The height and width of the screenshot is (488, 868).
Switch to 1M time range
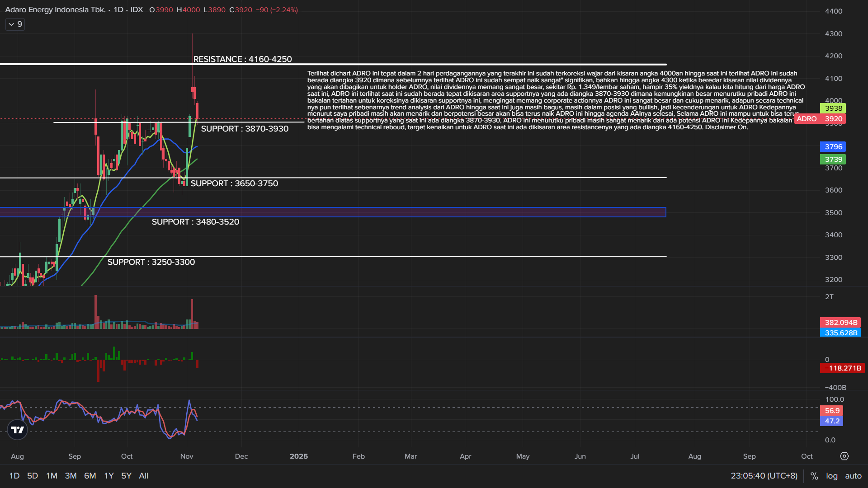pyautogui.click(x=52, y=476)
